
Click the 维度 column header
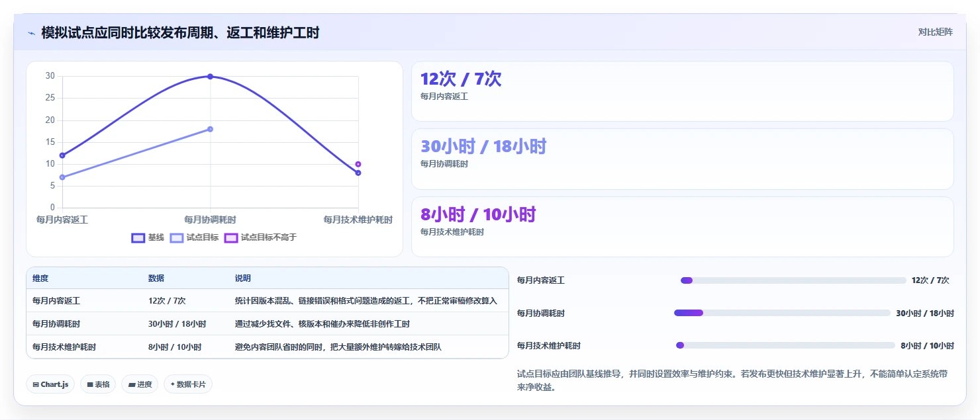point(40,278)
